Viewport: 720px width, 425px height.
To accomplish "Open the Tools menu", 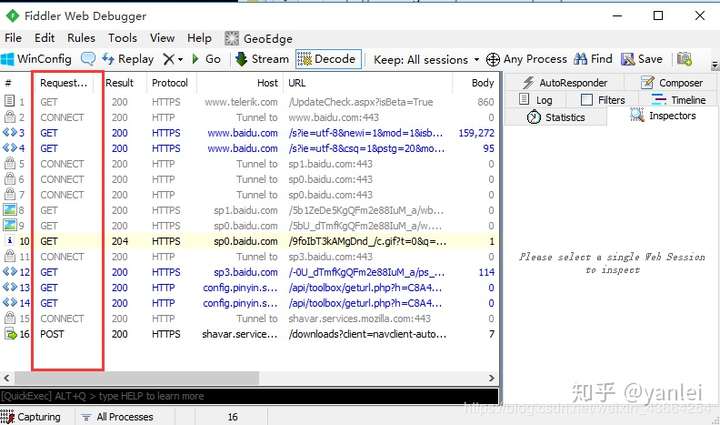I will tap(123, 38).
